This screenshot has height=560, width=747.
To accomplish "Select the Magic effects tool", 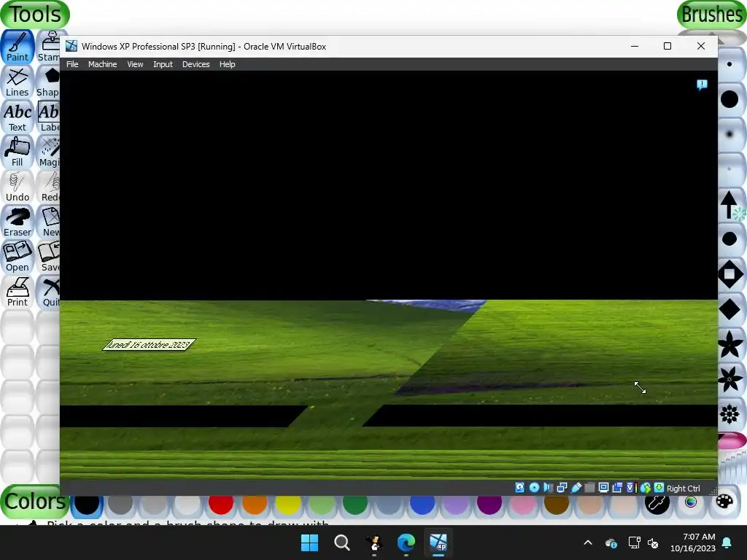I will click(x=48, y=152).
